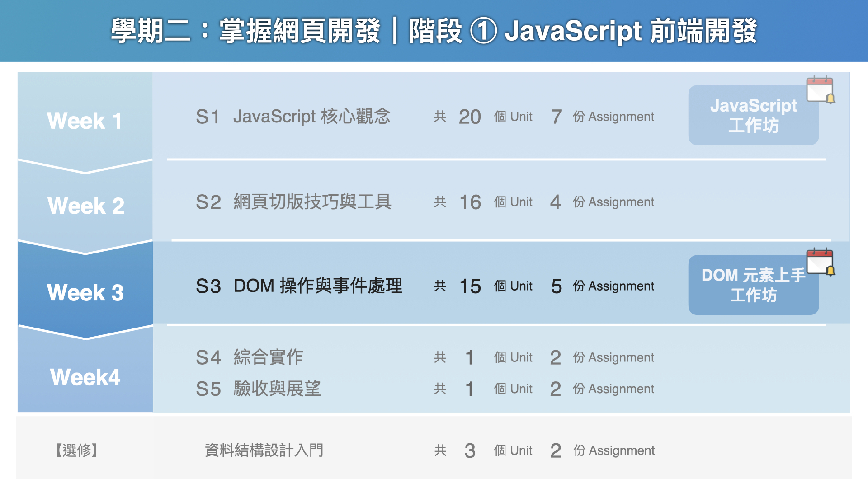Image resolution: width=868 pixels, height=488 pixels.
Task: Click the calendar icon on JavaScript 工作坊
Action: coord(820,89)
